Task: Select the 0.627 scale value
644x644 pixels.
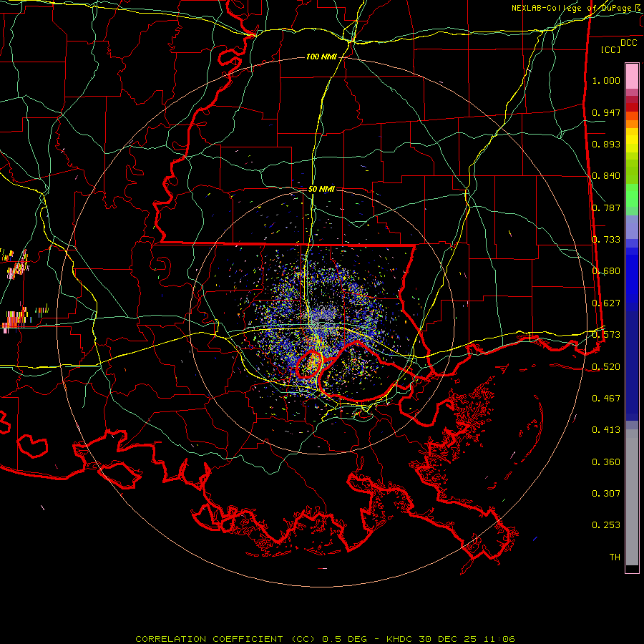Action: pos(606,303)
